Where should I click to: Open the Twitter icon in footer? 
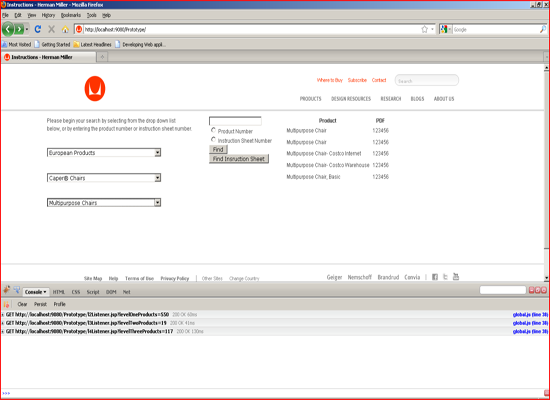pyautogui.click(x=445, y=277)
